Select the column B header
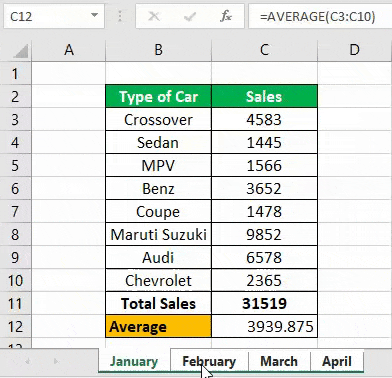Screen dimensions: 392x378 click(x=158, y=50)
